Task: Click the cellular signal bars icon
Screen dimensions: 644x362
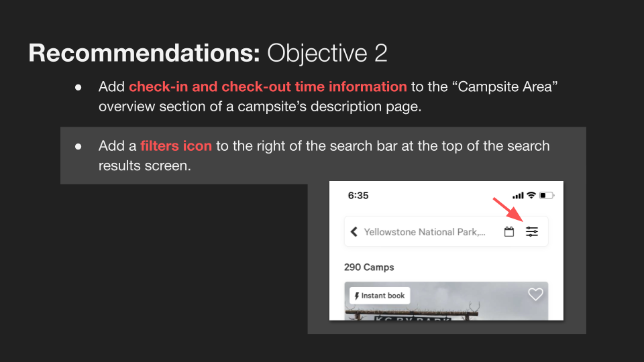Action: 518,195
